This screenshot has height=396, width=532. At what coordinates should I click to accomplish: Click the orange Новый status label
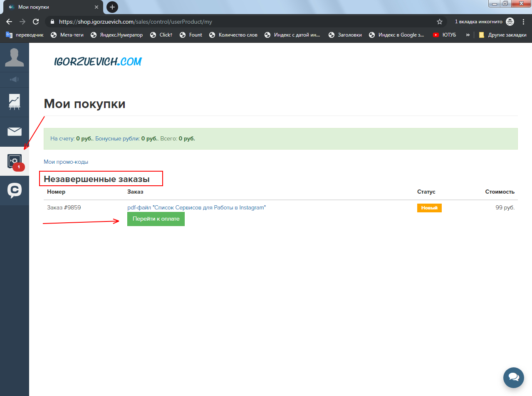pyautogui.click(x=429, y=208)
